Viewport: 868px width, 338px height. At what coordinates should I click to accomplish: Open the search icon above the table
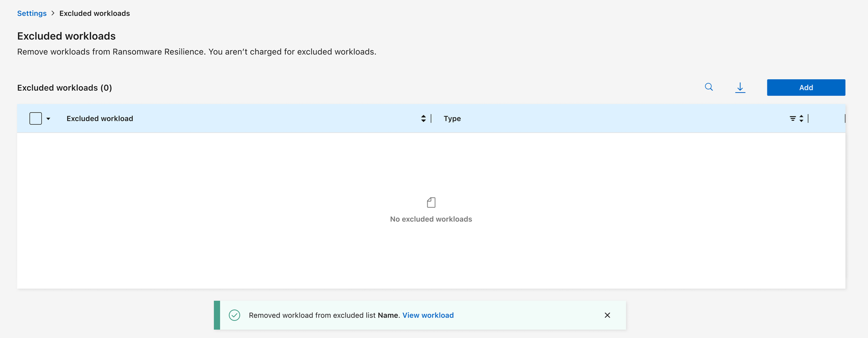708,87
